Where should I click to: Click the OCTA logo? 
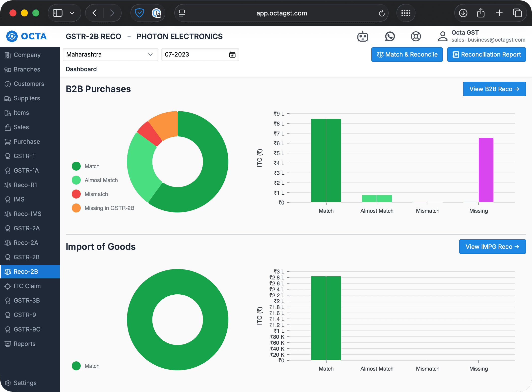point(26,36)
